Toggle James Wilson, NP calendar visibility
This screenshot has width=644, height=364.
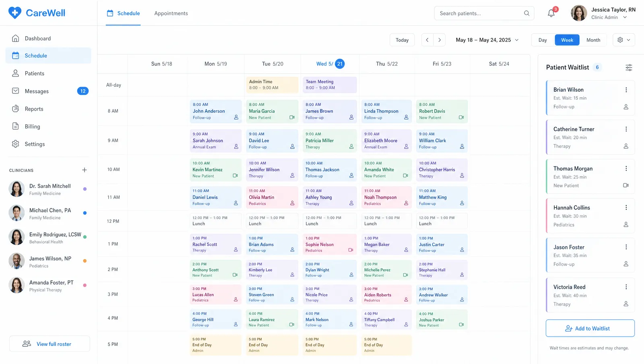85,261
